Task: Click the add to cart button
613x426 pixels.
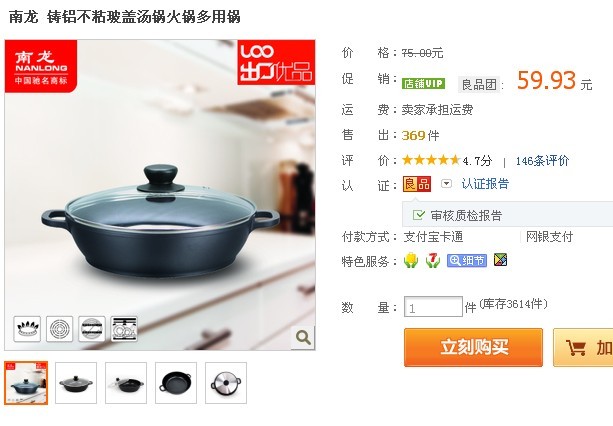Action: [583, 347]
